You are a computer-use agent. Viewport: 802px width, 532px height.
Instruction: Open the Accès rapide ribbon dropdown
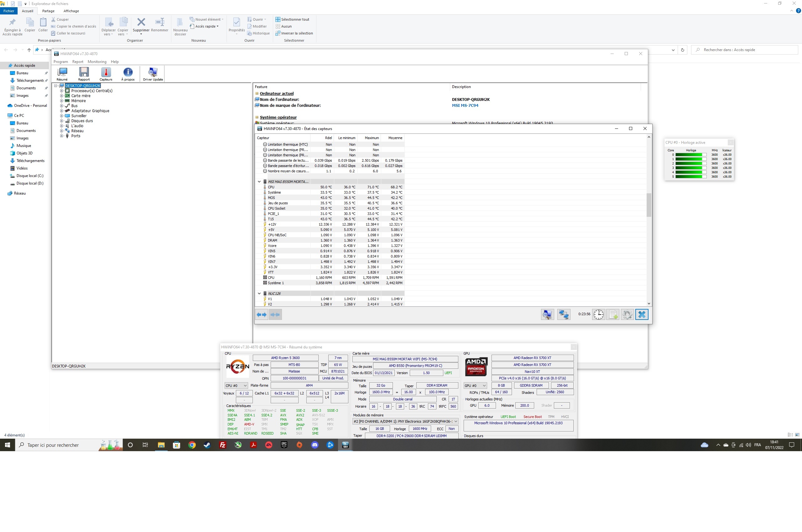coord(204,26)
